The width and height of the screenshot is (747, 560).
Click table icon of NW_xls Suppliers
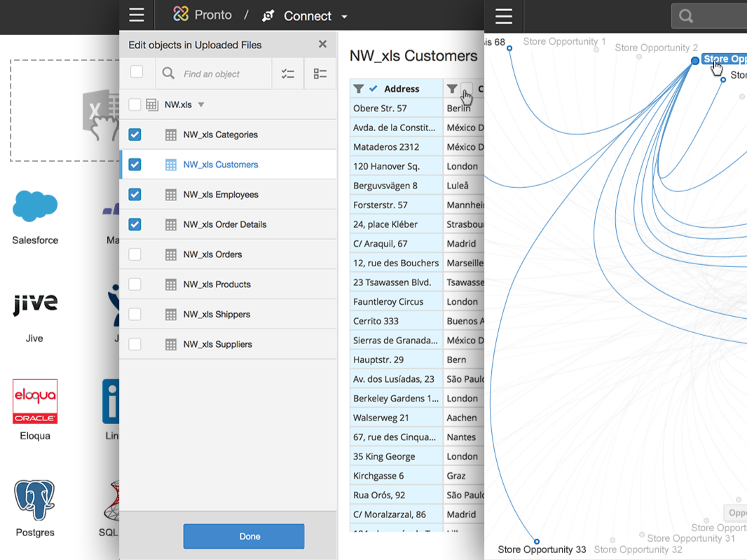[x=171, y=345]
